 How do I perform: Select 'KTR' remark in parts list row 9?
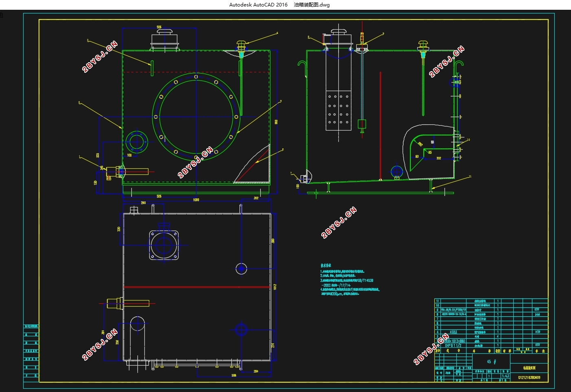click(538, 310)
